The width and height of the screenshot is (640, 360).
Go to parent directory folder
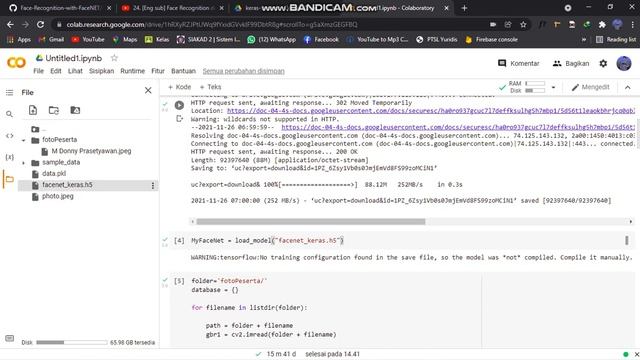[36, 129]
